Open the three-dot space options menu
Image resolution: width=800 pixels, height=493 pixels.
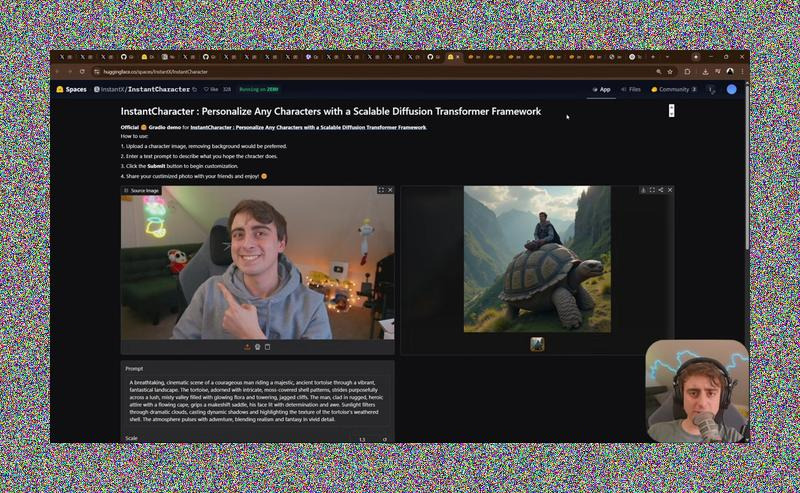pyautogui.click(x=711, y=89)
